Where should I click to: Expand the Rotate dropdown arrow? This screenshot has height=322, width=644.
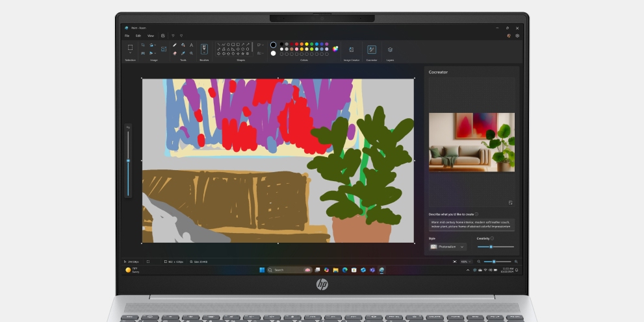click(x=155, y=45)
